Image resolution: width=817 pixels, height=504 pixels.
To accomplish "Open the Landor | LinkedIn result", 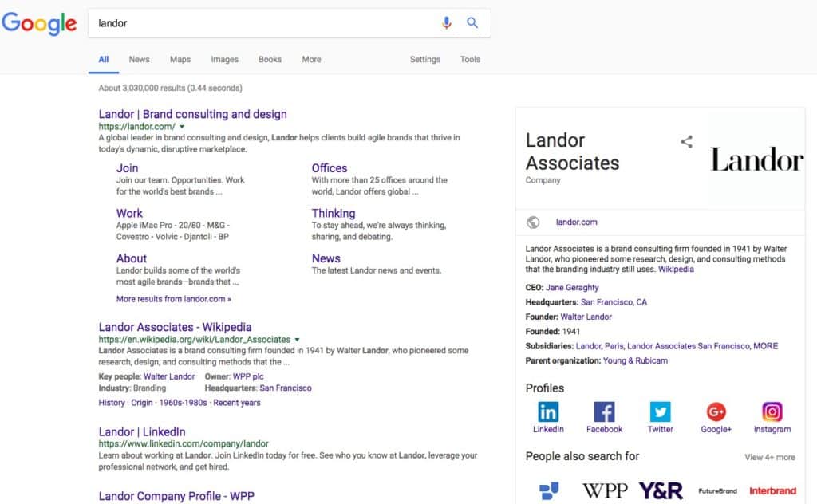I will point(142,431).
